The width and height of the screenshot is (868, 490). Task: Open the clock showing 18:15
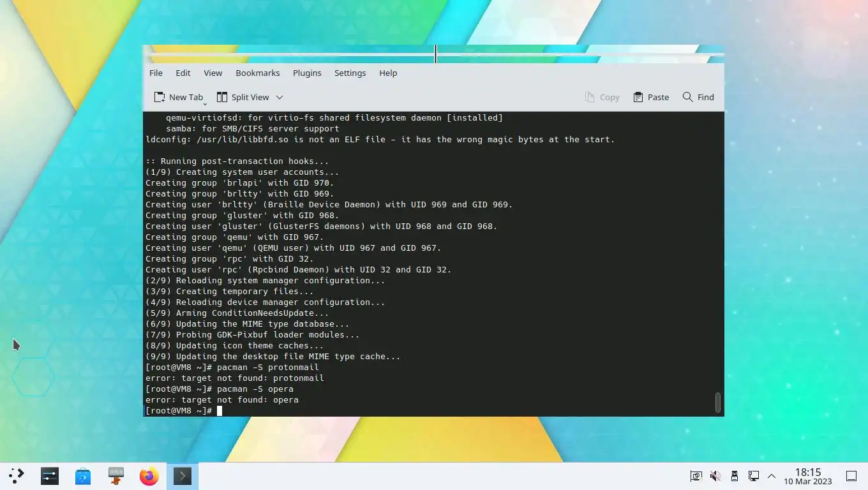[x=808, y=476]
